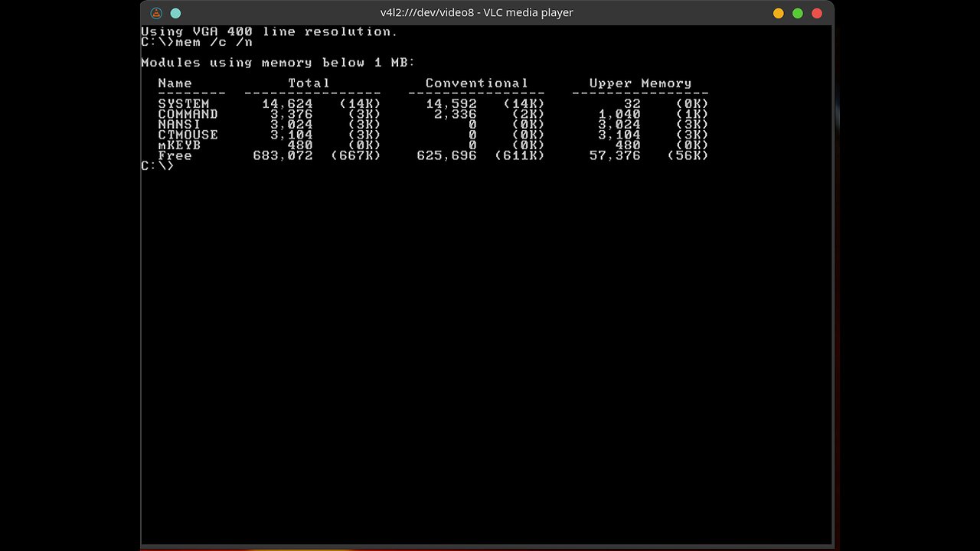Click SYSTEM conventional value 14,592

pyautogui.click(x=451, y=104)
